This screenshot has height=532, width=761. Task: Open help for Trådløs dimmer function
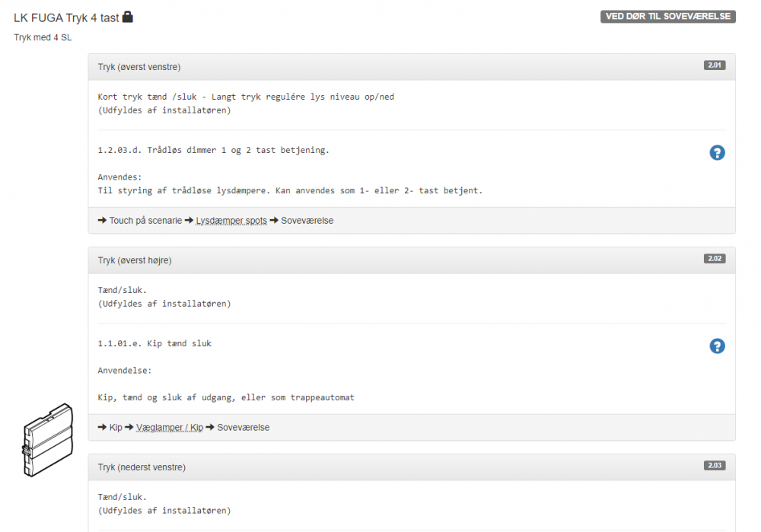[x=717, y=153]
